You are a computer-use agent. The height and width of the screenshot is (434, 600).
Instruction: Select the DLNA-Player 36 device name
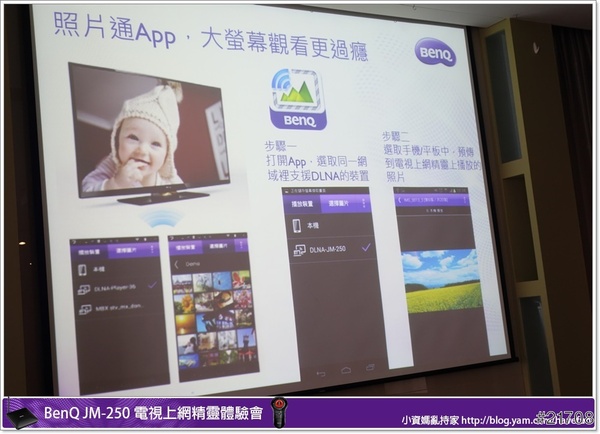point(115,288)
